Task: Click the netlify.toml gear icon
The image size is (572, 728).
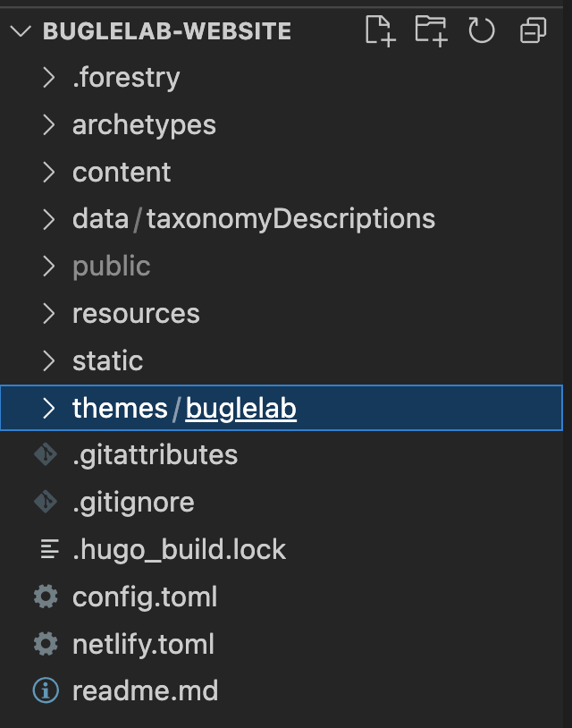Action: tap(45, 644)
